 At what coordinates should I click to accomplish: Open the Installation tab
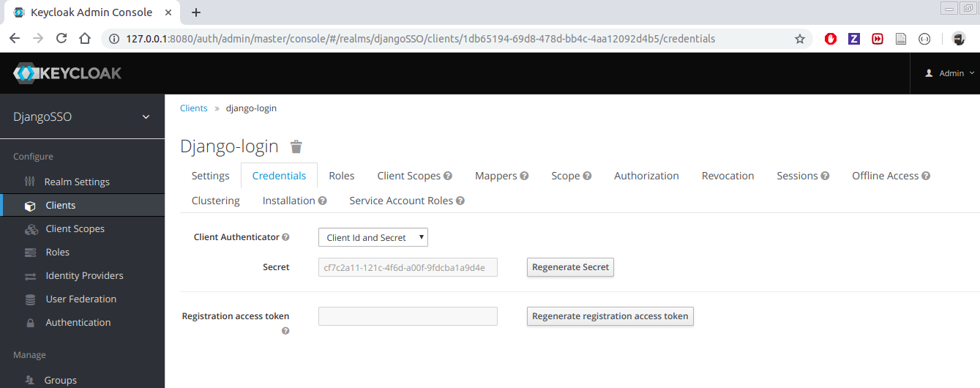(289, 201)
